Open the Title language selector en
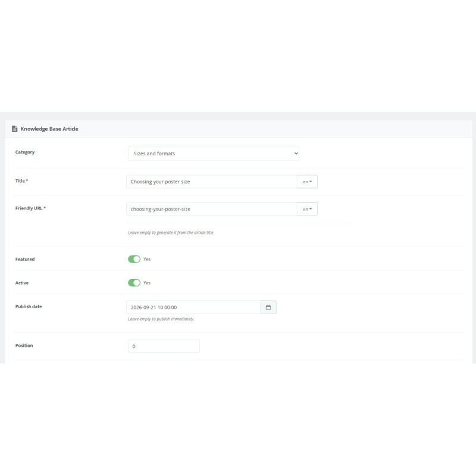The image size is (476, 476). tap(307, 181)
